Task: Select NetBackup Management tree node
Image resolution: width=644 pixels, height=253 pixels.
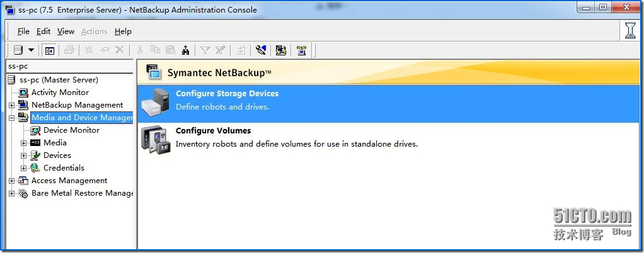Action: (x=78, y=105)
